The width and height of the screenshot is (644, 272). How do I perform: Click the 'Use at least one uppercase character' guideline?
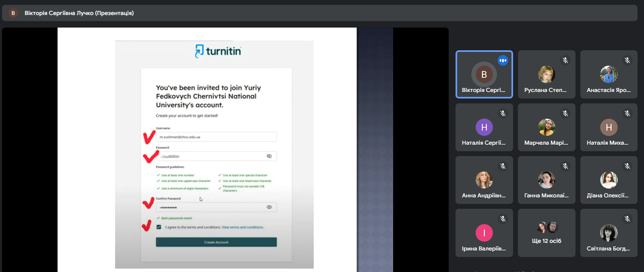(186, 181)
